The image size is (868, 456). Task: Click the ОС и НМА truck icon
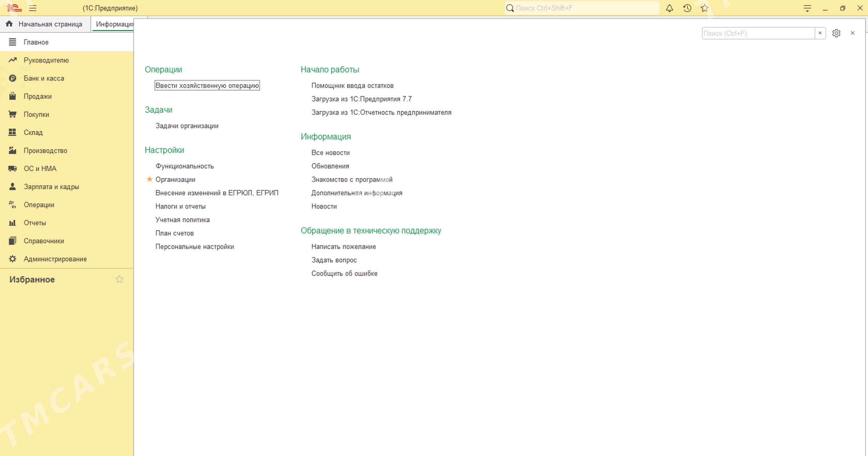[12, 168]
